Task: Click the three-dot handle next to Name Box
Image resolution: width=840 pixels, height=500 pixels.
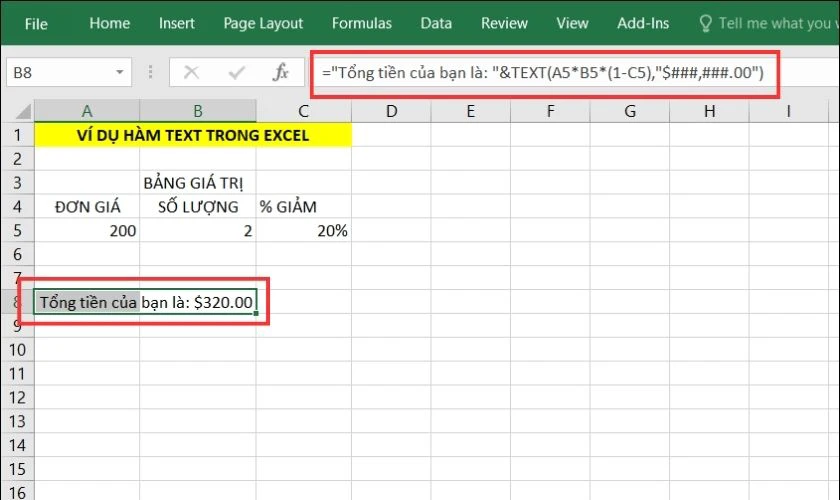Action: pyautogui.click(x=151, y=72)
